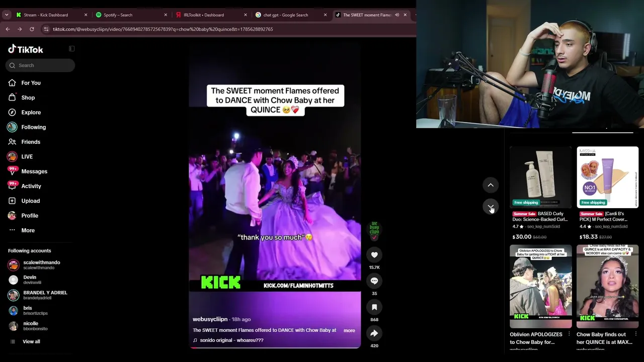View all following accounts

click(31, 342)
